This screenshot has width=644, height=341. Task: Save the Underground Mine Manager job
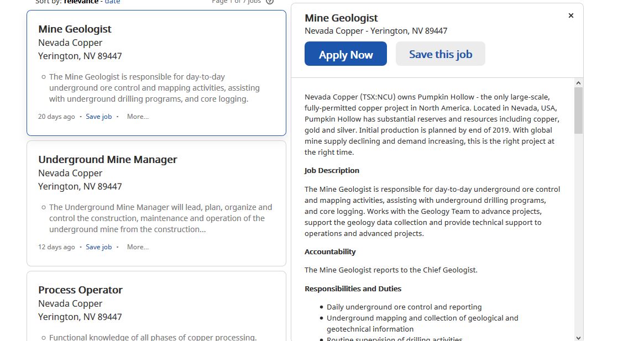(x=98, y=247)
